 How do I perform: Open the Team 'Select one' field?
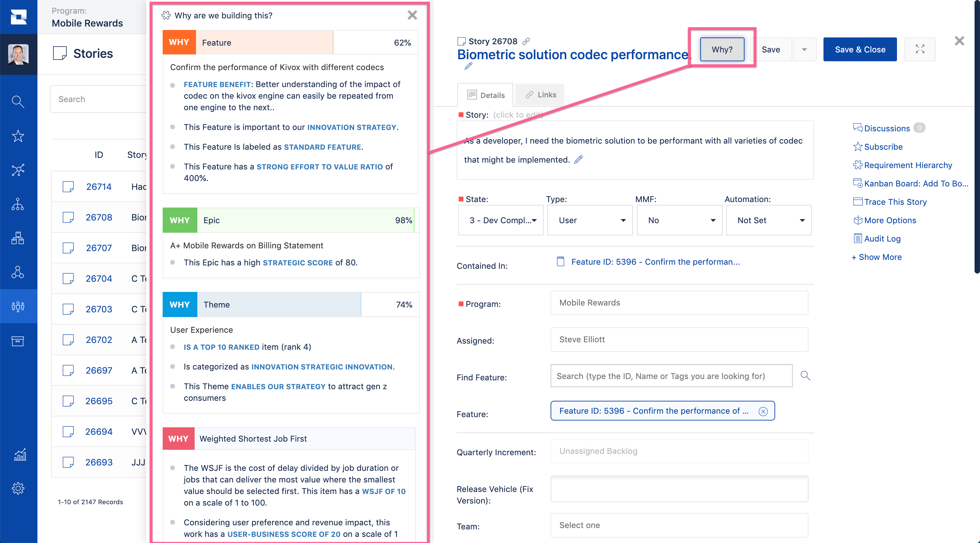(679, 525)
